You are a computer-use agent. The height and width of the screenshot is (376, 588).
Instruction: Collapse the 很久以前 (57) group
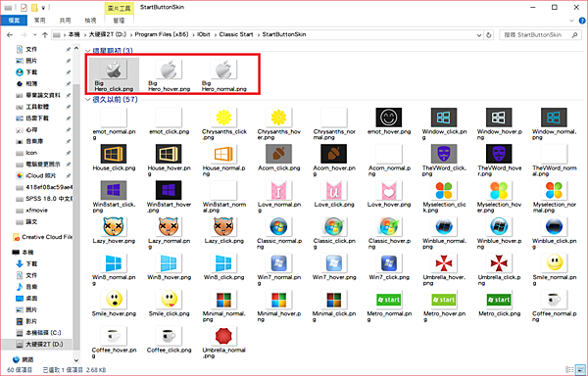tap(88, 99)
